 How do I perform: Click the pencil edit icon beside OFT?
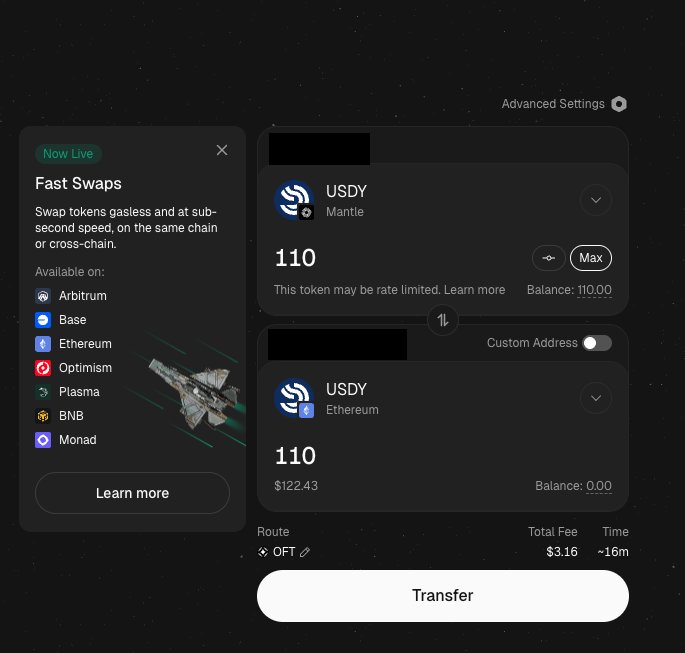point(305,552)
